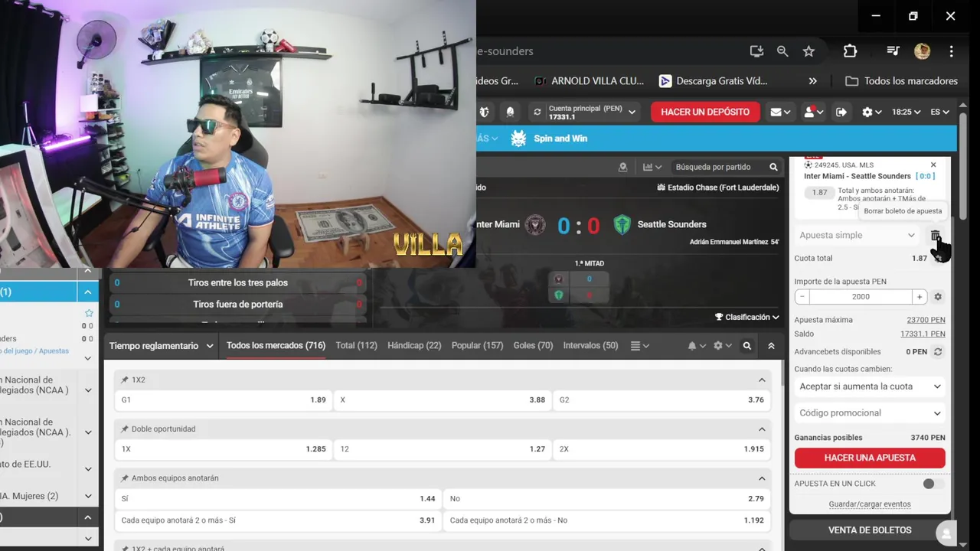Switch to Popular (157) tab
980x551 pixels.
pos(477,346)
